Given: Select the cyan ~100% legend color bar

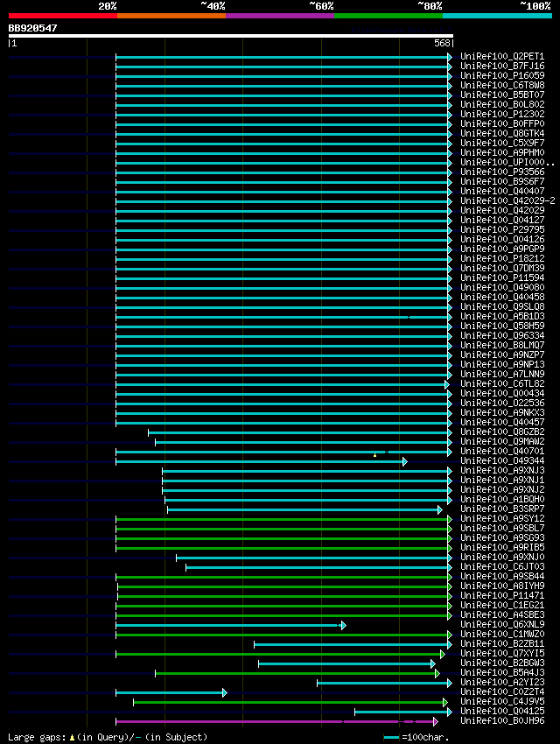Looking at the screenshot, I should click(497, 16).
